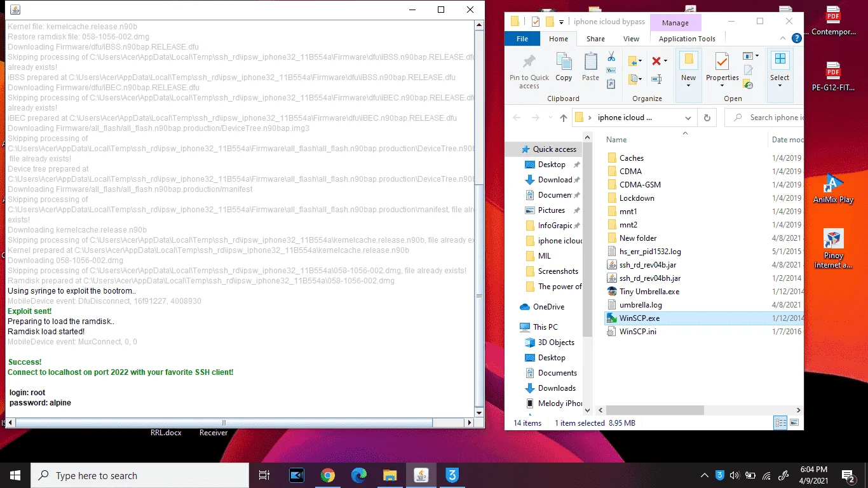Click the volume speaker tray icon
This screenshot has height=488, width=868.
pos(735,475)
